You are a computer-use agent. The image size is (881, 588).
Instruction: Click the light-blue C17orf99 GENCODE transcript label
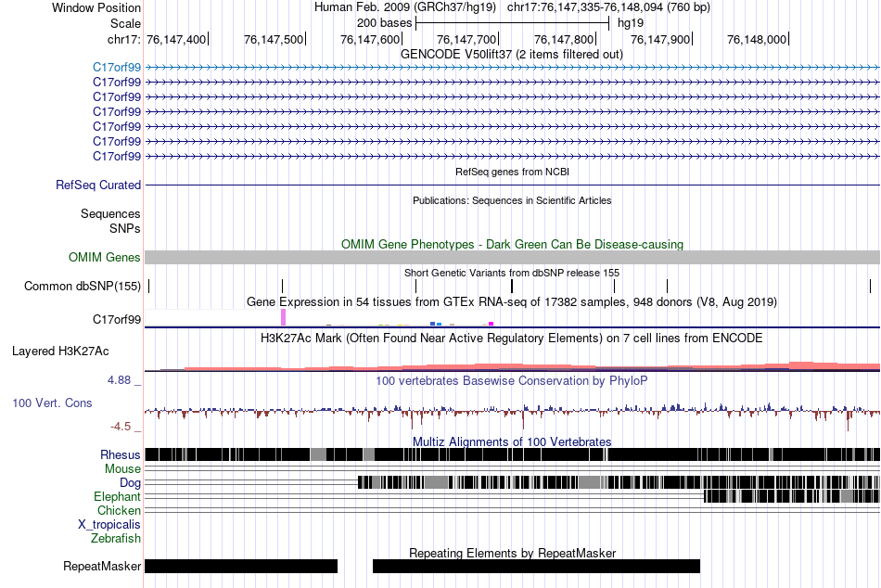click(117, 68)
